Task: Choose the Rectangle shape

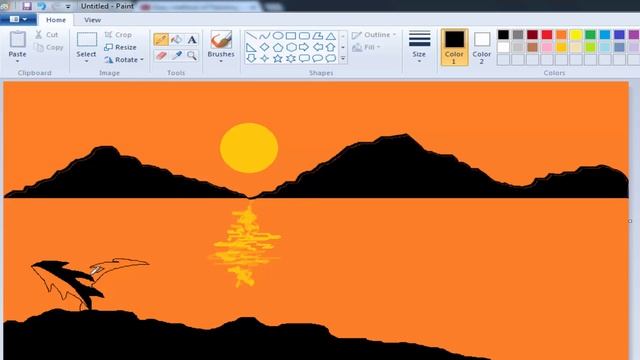Action: point(291,36)
